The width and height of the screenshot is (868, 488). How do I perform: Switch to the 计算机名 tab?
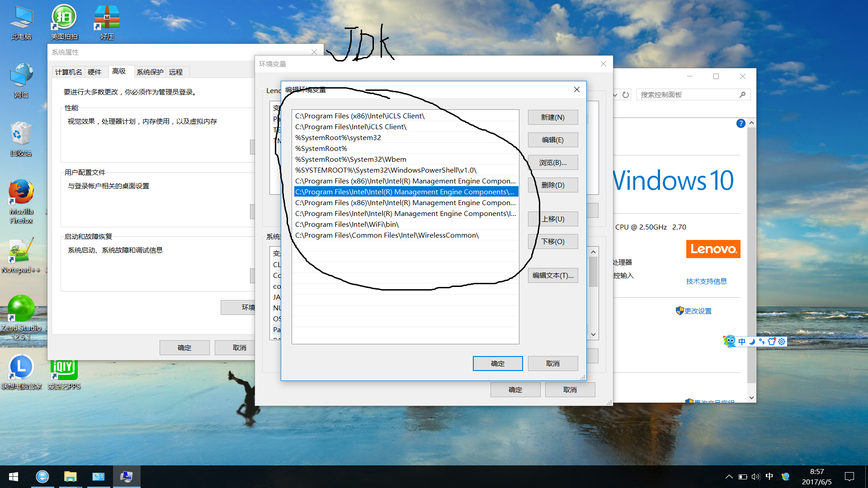(x=69, y=72)
